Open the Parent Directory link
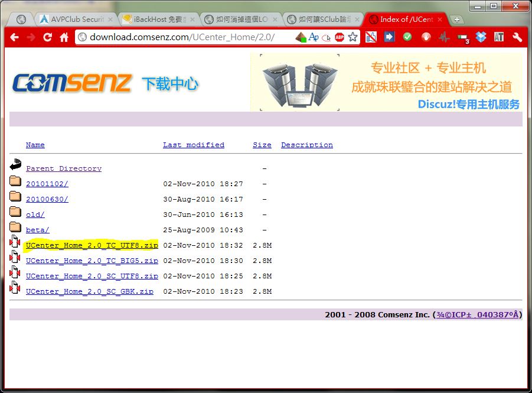Viewport: 532px width, 393px height. [x=63, y=168]
